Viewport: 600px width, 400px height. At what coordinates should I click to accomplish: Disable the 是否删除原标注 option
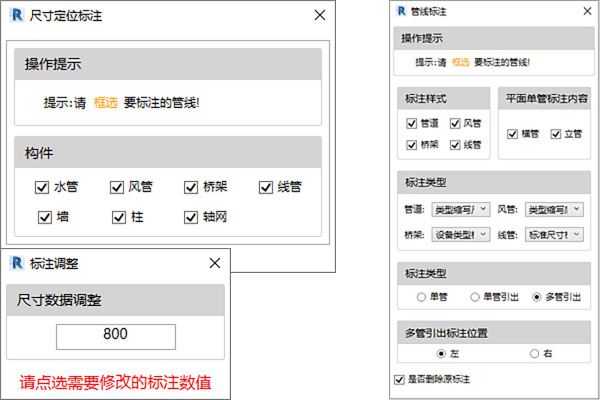(399, 379)
